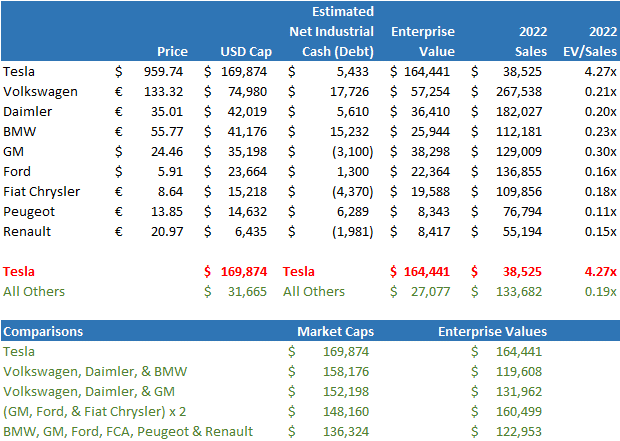This screenshot has height=441, width=620.
Task: Select market cap 158,176 in comparisons
Action: tap(346, 372)
